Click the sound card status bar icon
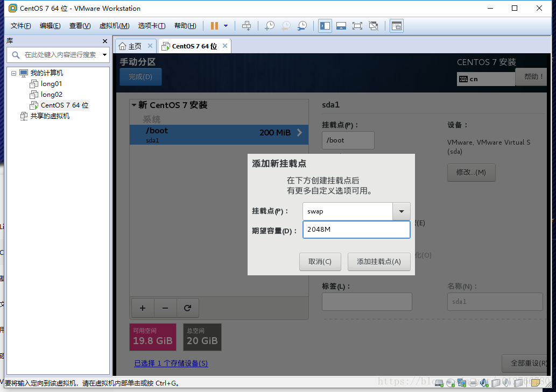Image resolution: width=556 pixels, height=392 pixels. coord(484,383)
